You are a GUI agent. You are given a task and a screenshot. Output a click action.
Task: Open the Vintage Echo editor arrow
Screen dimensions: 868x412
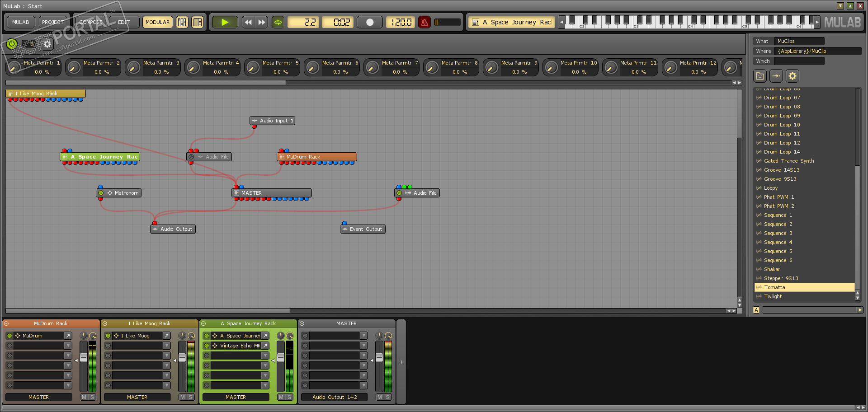pos(265,346)
